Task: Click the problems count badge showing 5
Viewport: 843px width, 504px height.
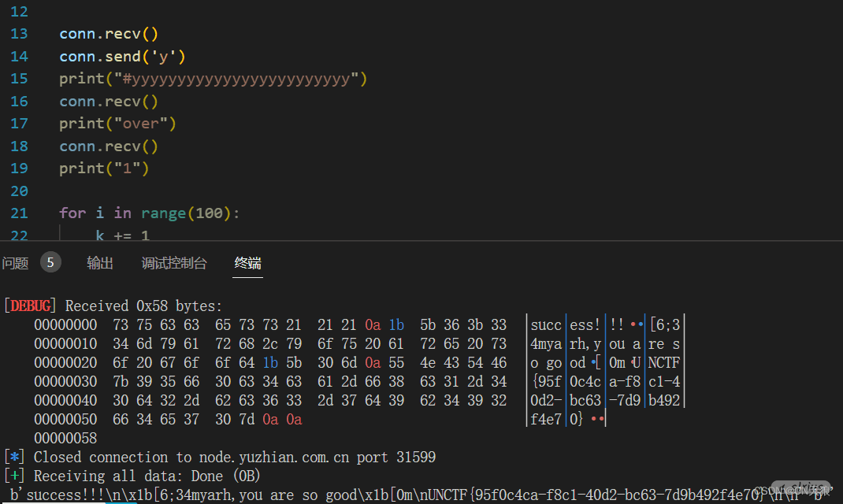Action: point(50,263)
